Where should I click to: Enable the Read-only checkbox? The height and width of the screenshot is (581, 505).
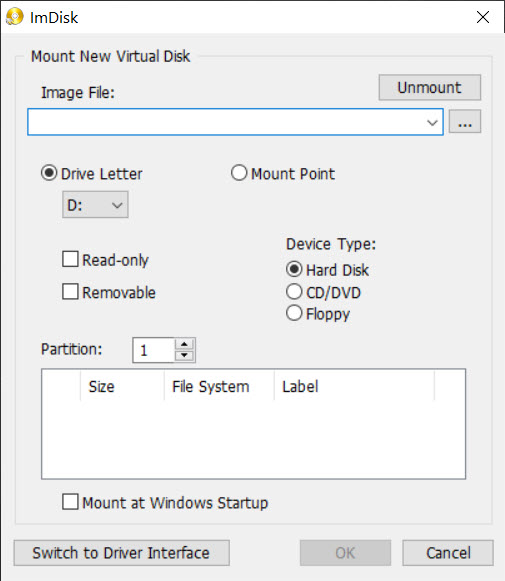pyautogui.click(x=70, y=259)
